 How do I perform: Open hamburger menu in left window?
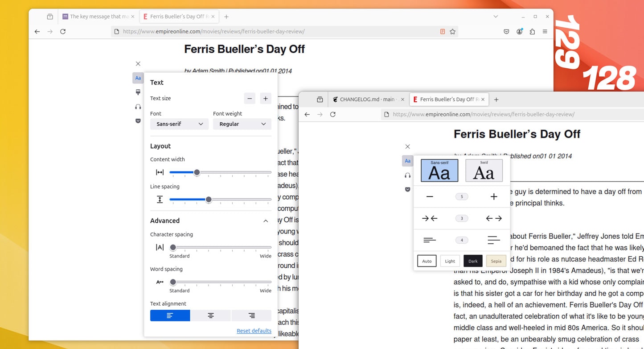click(545, 32)
